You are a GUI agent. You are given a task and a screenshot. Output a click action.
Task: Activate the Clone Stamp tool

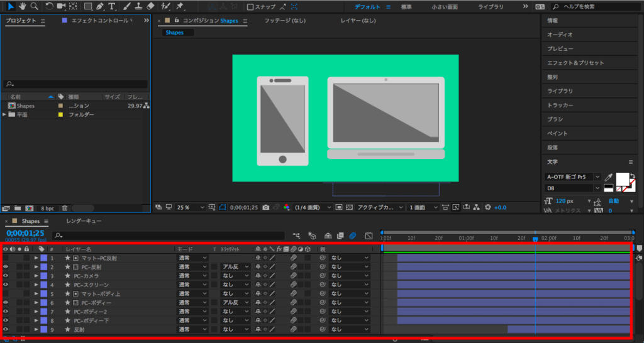[x=138, y=6]
